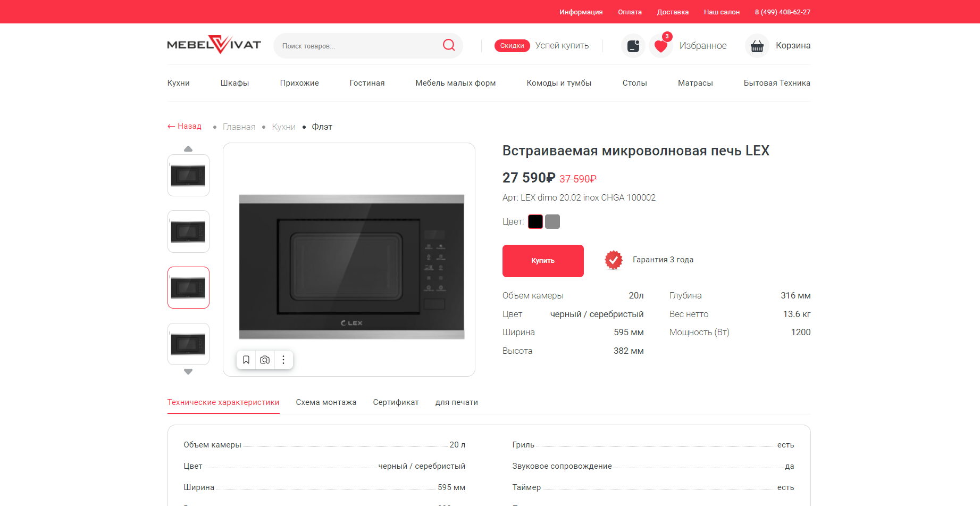The width and height of the screenshot is (980, 506).
Task: Open the Успей купить link
Action: [x=562, y=46]
